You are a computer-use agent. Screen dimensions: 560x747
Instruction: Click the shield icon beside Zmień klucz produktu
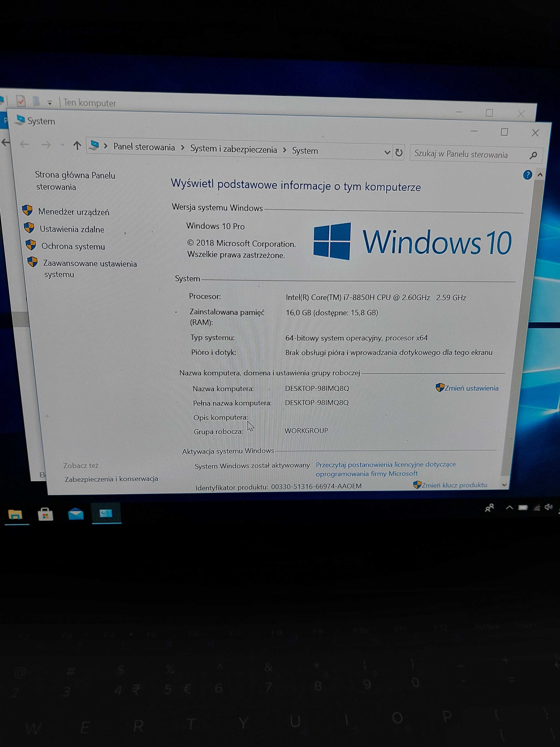417,485
